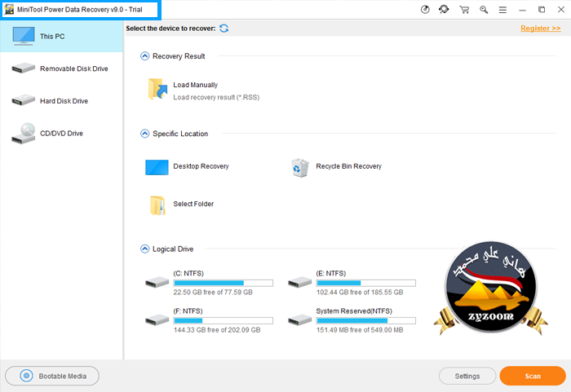Screen dimensions: 571x392
Task: Open the Settings button
Action: (x=467, y=376)
